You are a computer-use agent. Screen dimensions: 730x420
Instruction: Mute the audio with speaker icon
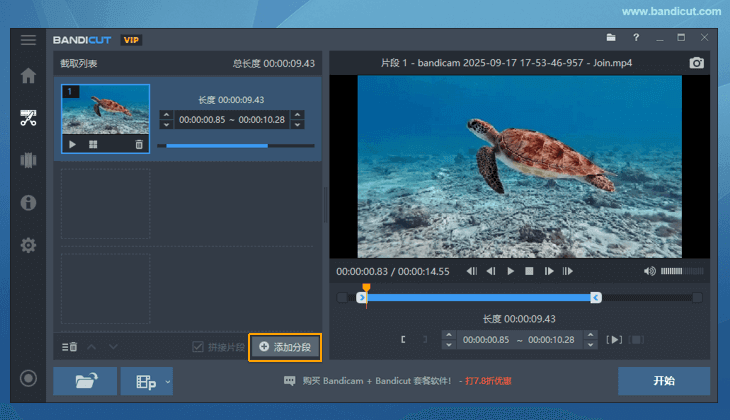(x=650, y=271)
